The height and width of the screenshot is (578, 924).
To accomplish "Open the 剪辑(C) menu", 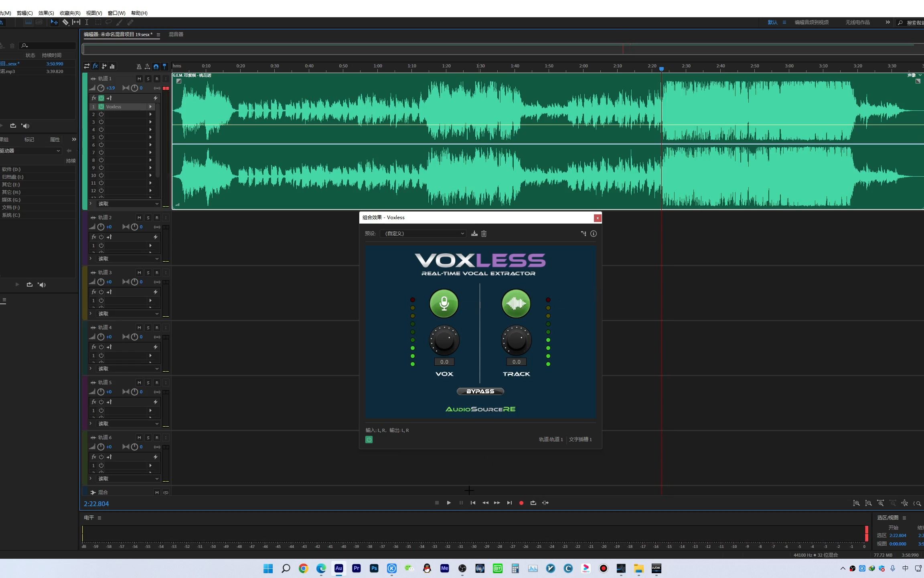I will [25, 13].
